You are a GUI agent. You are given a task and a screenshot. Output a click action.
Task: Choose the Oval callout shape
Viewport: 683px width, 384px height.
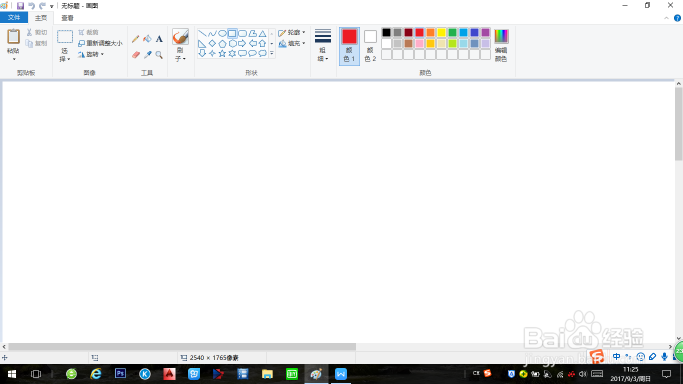252,54
